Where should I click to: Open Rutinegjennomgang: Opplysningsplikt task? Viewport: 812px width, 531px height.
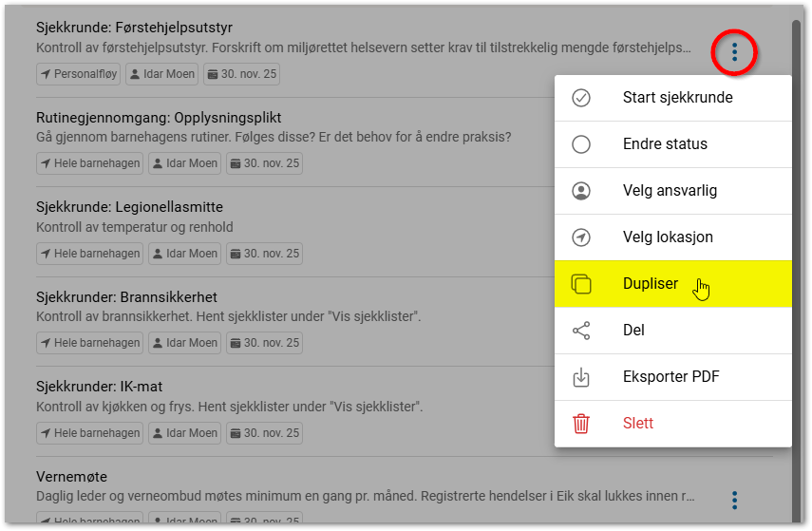[159, 118]
